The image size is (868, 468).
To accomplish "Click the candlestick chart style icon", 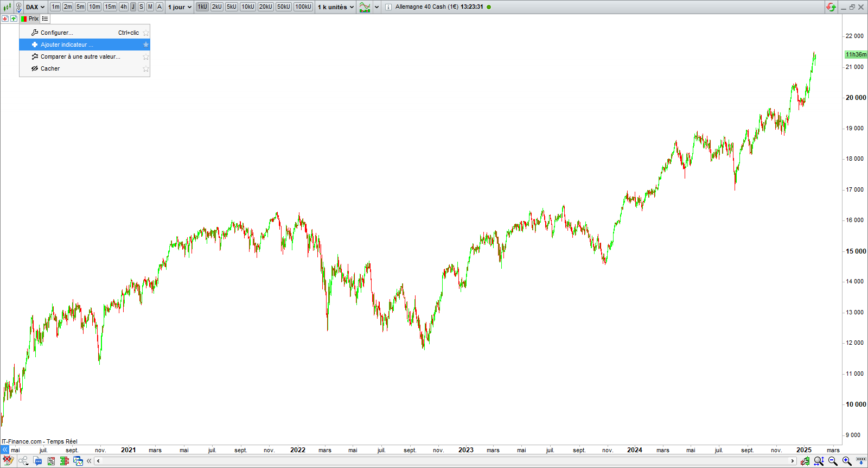I will point(7,7).
